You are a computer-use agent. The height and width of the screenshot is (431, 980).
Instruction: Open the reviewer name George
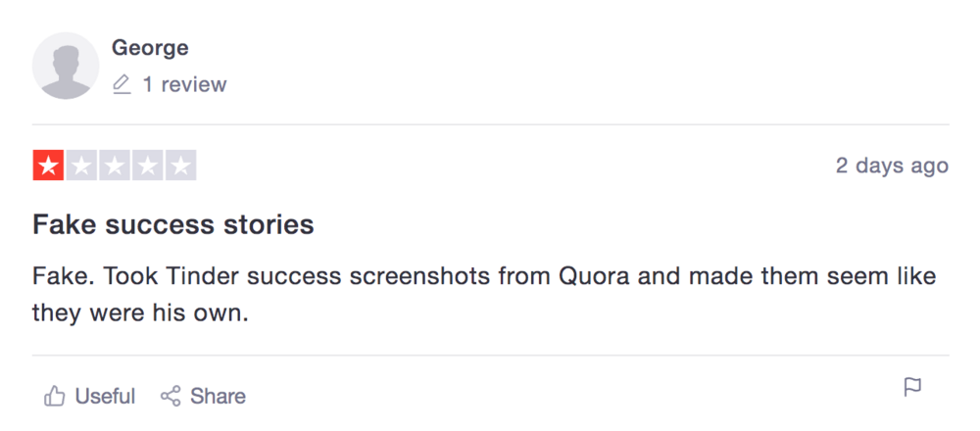click(x=150, y=47)
